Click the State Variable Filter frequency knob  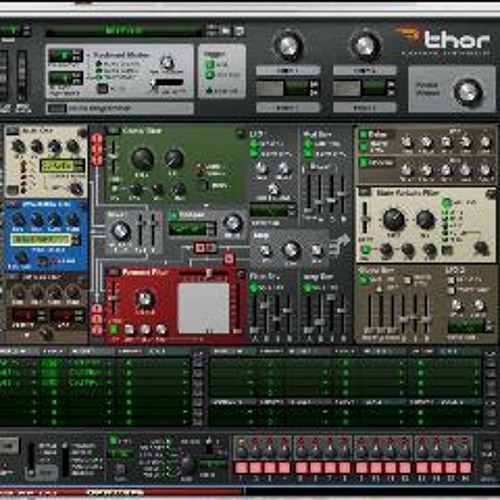click(x=394, y=220)
